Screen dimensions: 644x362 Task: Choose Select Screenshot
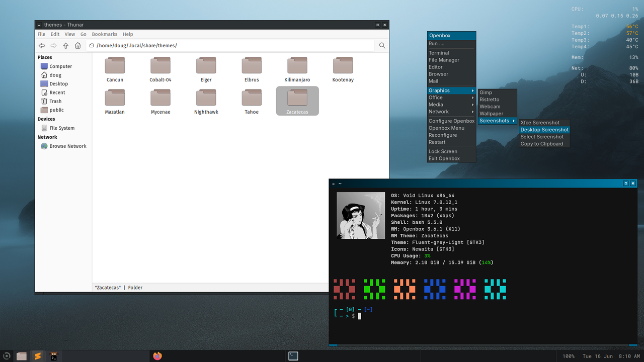point(544,137)
